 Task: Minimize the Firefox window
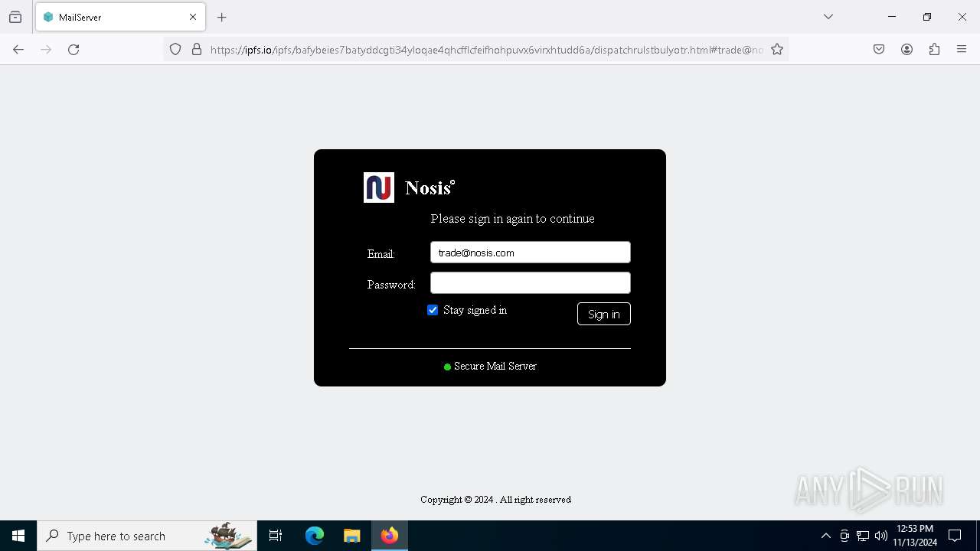tap(892, 17)
